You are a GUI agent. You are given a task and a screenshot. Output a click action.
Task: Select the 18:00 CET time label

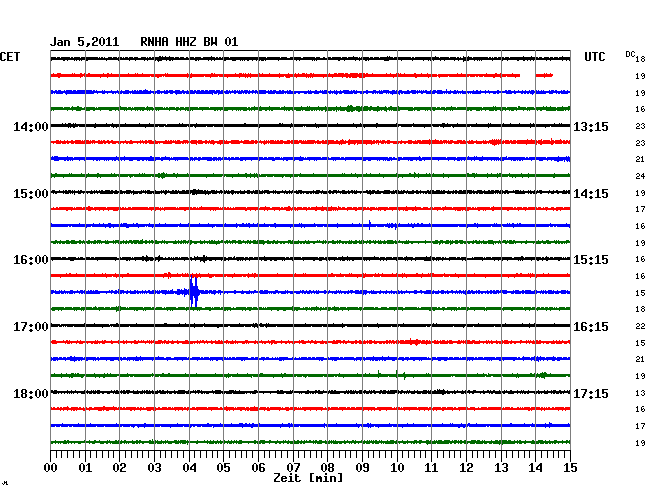(31, 393)
